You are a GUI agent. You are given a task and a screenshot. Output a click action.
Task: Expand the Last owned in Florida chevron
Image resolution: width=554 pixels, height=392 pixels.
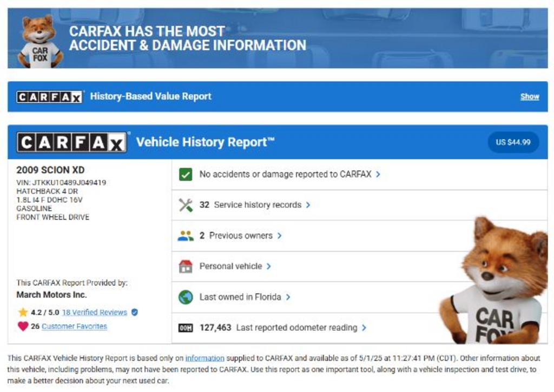click(x=288, y=297)
